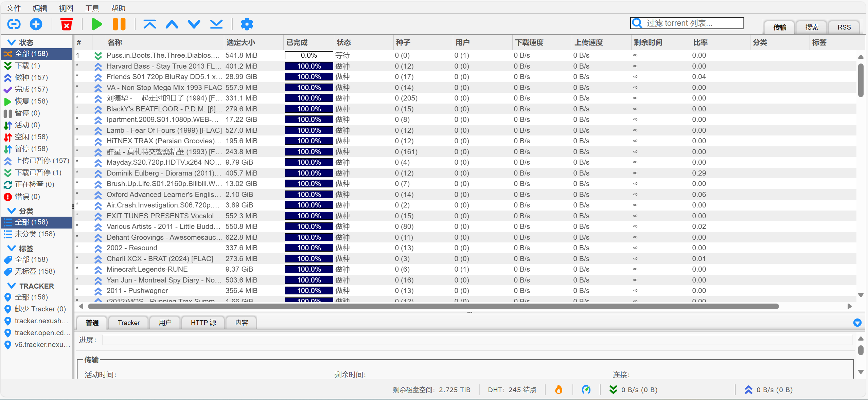Screen dimensions: 868x400
Task: Click the orange pause torrents icon
Action: (x=119, y=24)
